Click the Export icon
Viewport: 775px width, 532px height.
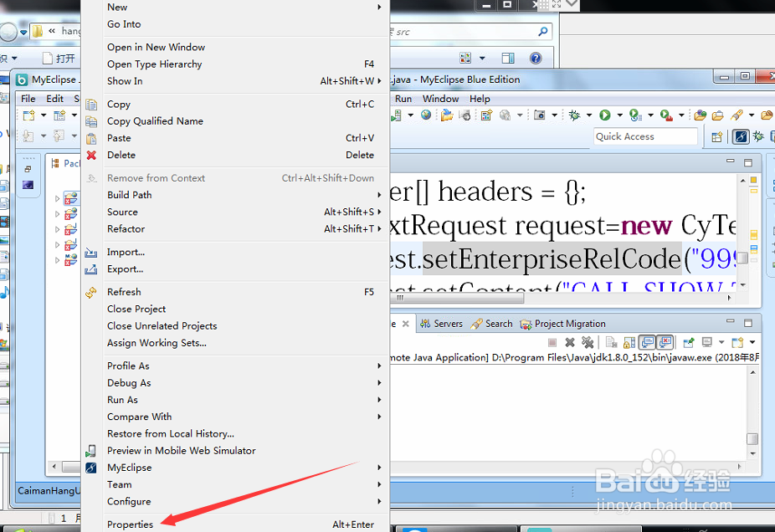pyautogui.click(x=91, y=269)
